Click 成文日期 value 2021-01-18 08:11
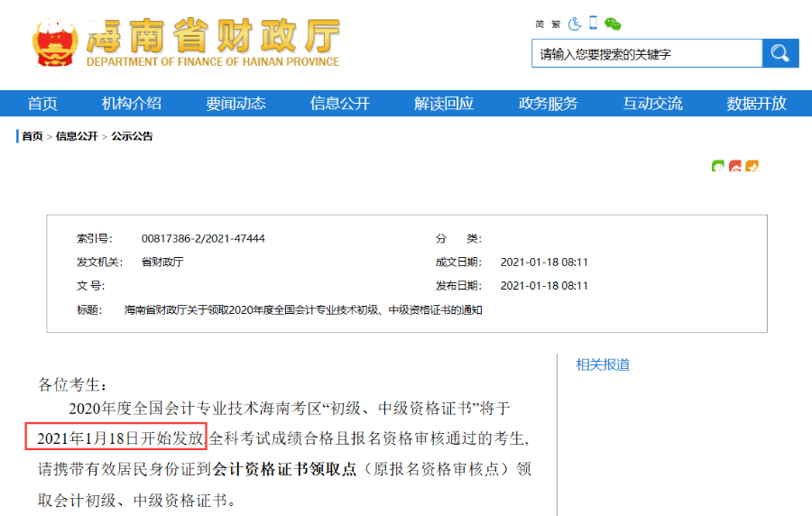The height and width of the screenshot is (516, 812). pyautogui.click(x=544, y=263)
